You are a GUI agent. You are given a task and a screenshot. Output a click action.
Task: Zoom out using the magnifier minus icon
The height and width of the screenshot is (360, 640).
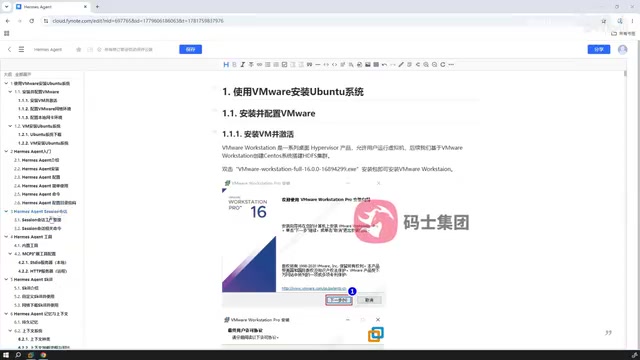[x=434, y=64]
